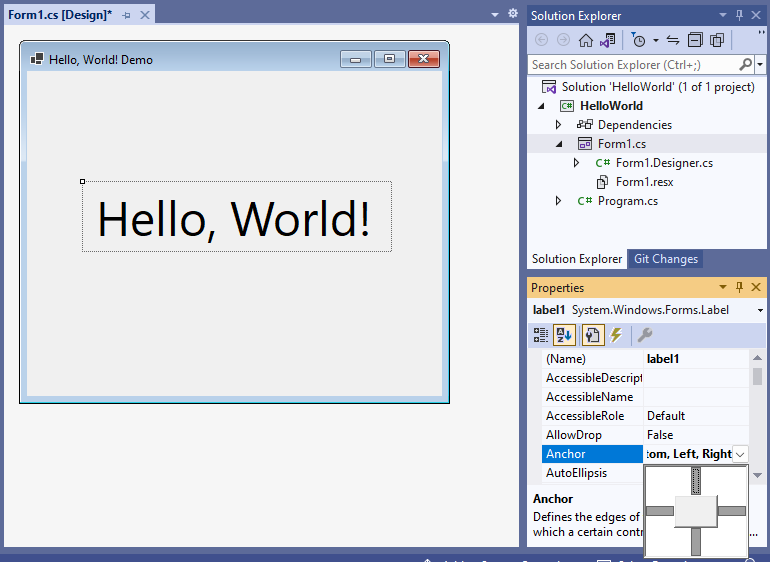The height and width of the screenshot is (562, 770).
Task: Open the label1 object selector dropdown
Action: tap(760, 310)
